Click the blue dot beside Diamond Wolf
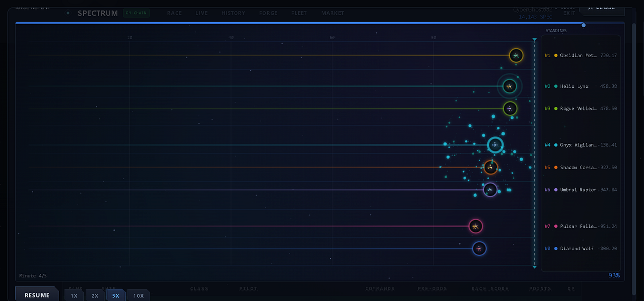644x301 pixels. 556,248
